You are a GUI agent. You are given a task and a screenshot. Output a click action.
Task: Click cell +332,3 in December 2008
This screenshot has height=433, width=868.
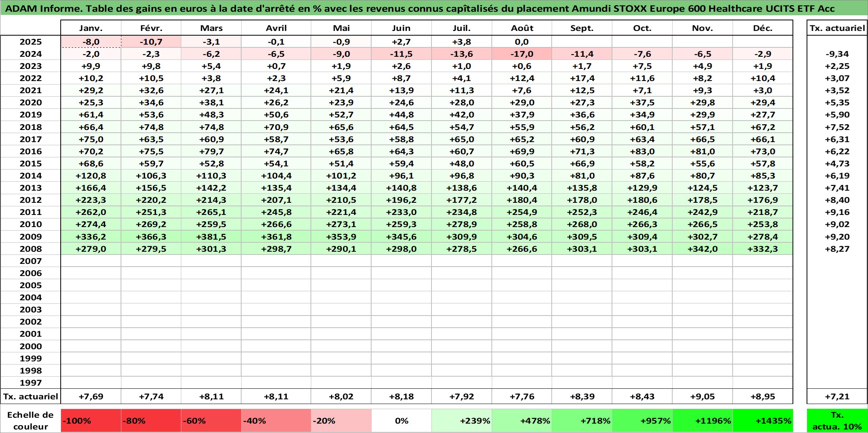pyautogui.click(x=763, y=249)
